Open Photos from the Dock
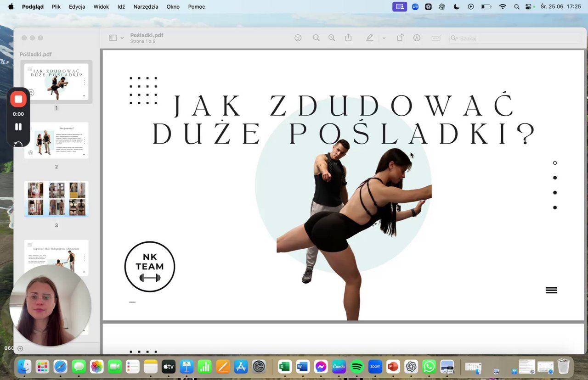This screenshot has width=588, height=380. pyautogui.click(x=96, y=366)
